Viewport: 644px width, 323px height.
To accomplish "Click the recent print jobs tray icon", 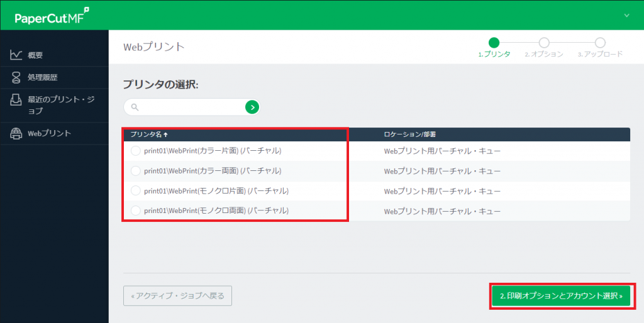I will click(16, 100).
